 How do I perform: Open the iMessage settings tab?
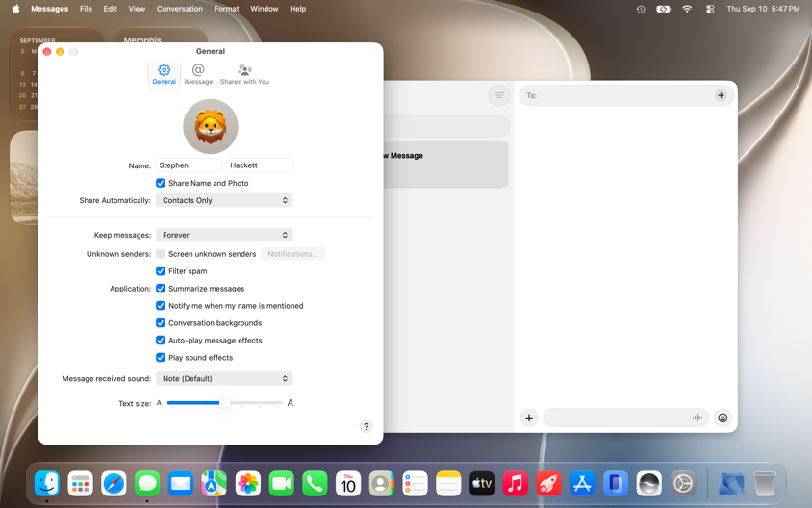coord(198,74)
